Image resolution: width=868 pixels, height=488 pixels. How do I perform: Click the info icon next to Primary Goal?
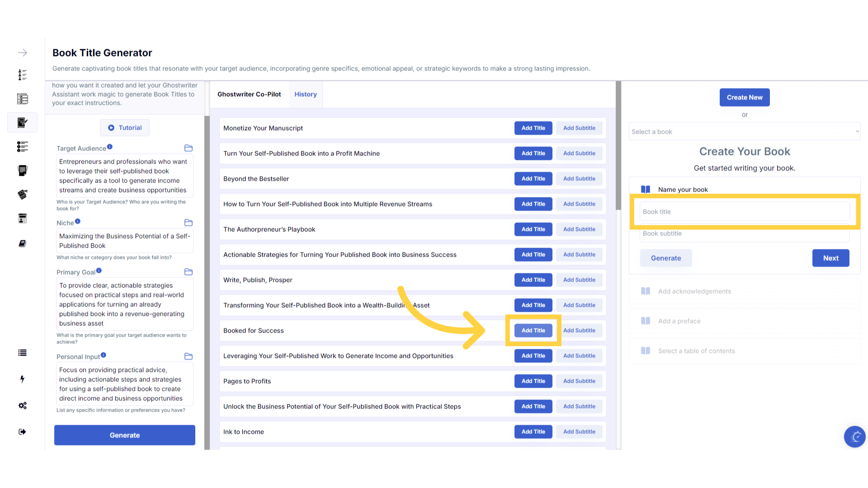(x=99, y=271)
